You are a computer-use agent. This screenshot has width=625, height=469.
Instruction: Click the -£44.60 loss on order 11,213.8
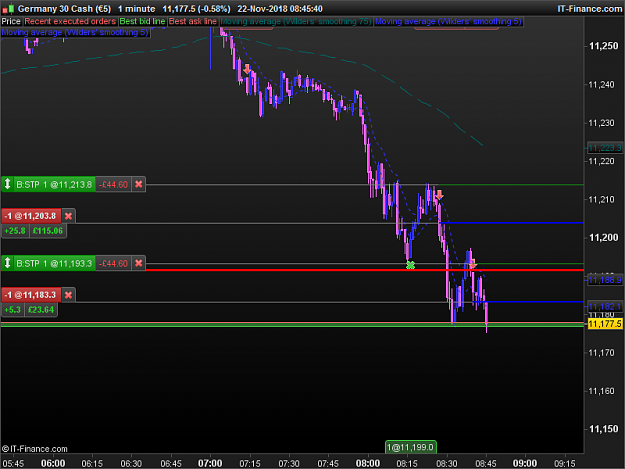(x=113, y=184)
